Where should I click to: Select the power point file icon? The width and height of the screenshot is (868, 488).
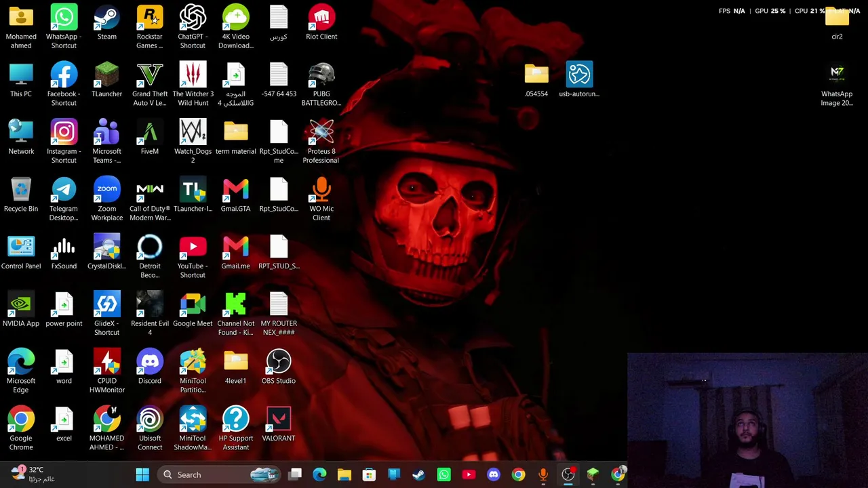(x=64, y=310)
